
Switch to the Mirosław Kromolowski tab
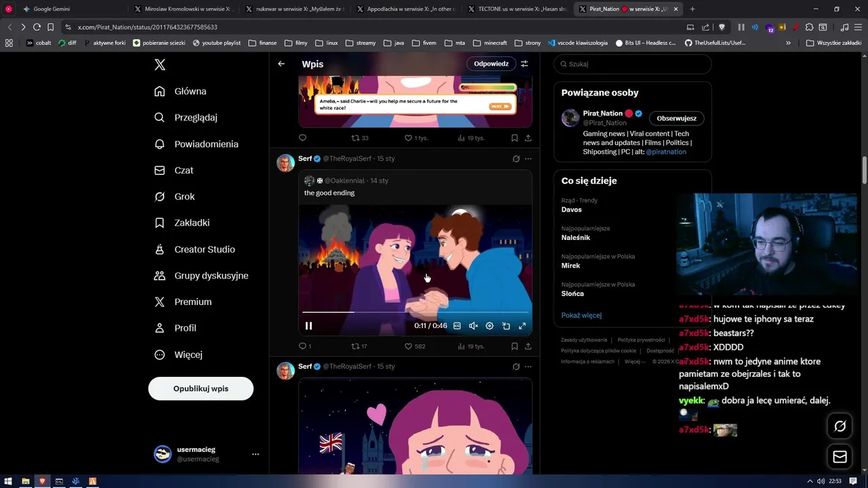coord(183,9)
